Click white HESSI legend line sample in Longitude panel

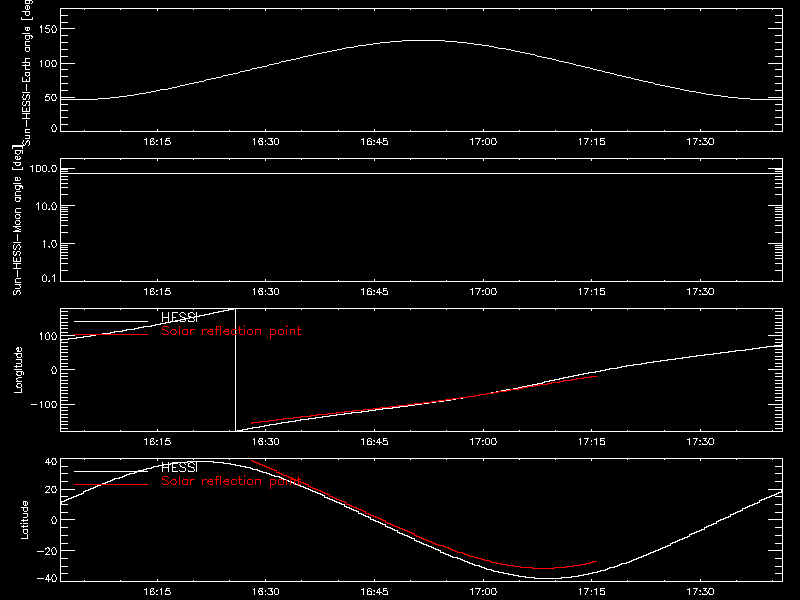point(111,321)
